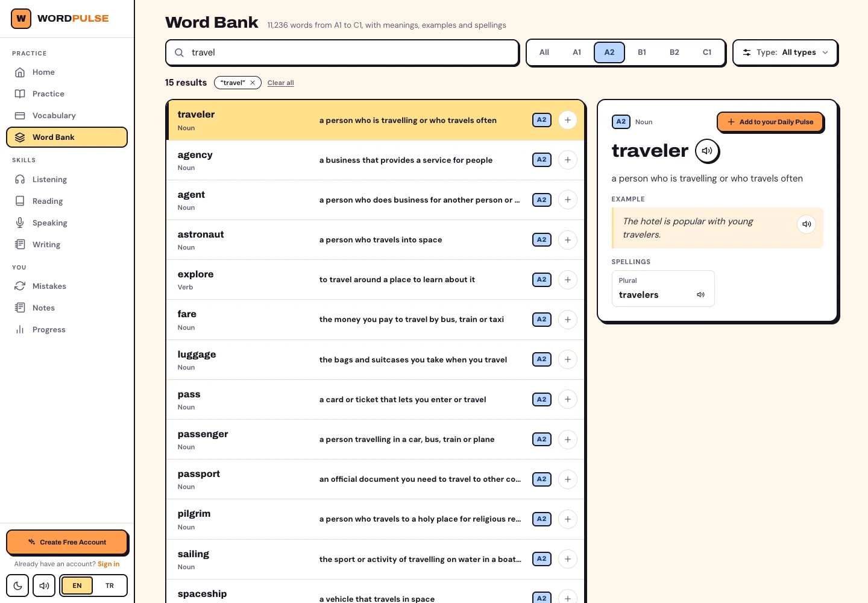Add agency to your list

(567, 160)
